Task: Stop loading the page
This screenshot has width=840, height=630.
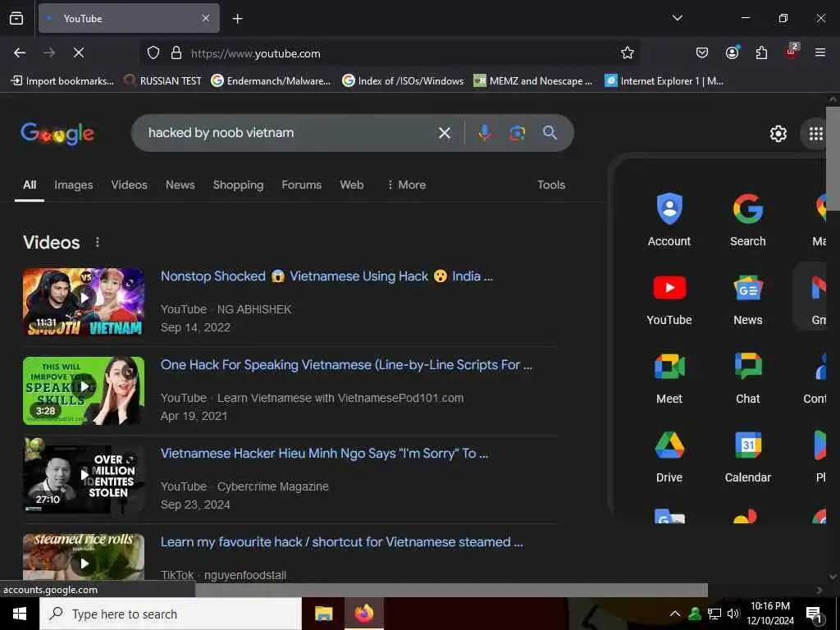Action: tap(78, 52)
